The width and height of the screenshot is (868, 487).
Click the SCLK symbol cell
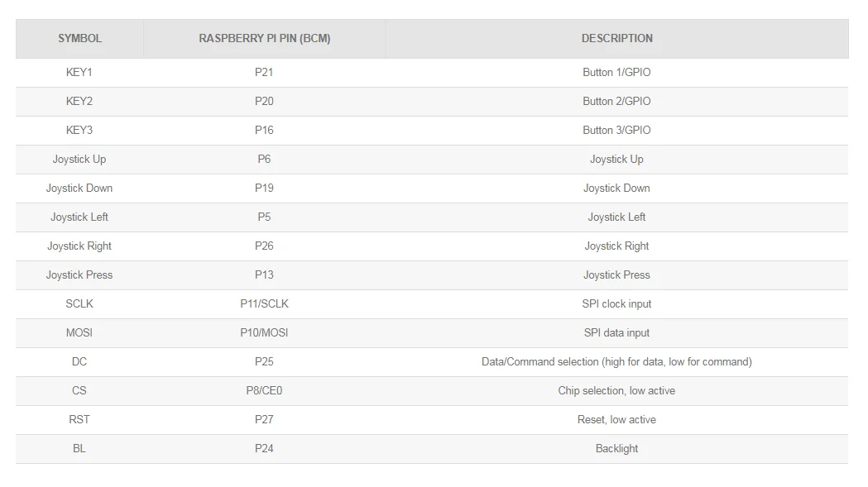[x=79, y=303]
